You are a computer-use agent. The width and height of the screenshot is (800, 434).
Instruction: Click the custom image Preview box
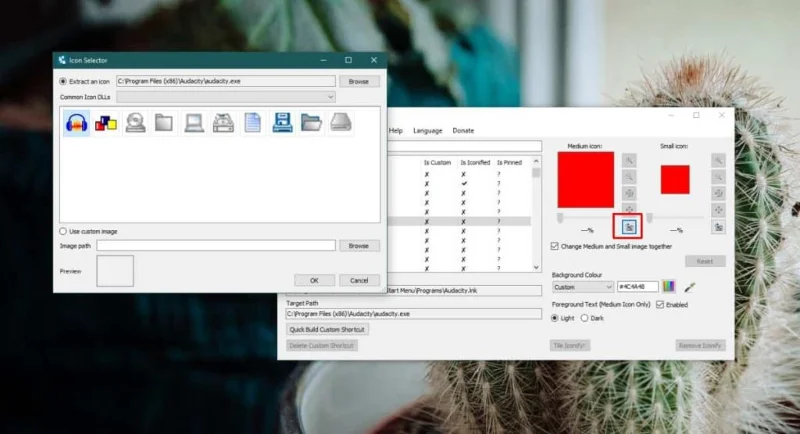(x=115, y=271)
